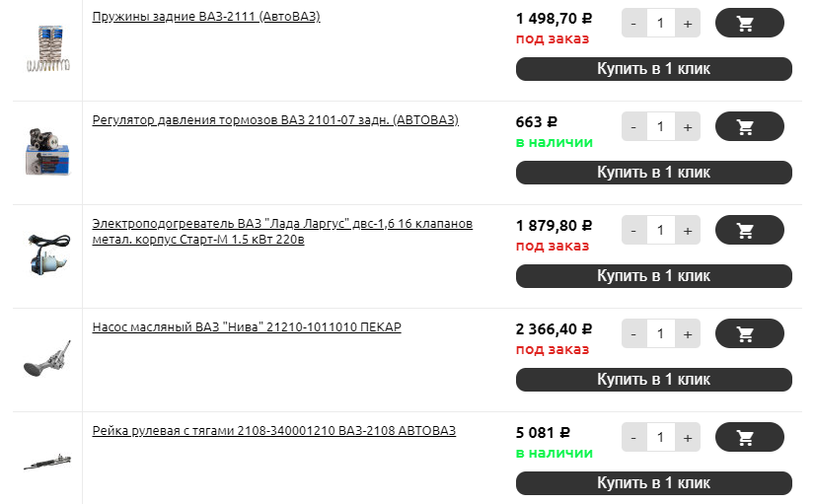Image resolution: width=815 pixels, height=504 pixels.
Task: Open Насос масляный ВАЗ Нива product link
Action: pyautogui.click(x=246, y=327)
